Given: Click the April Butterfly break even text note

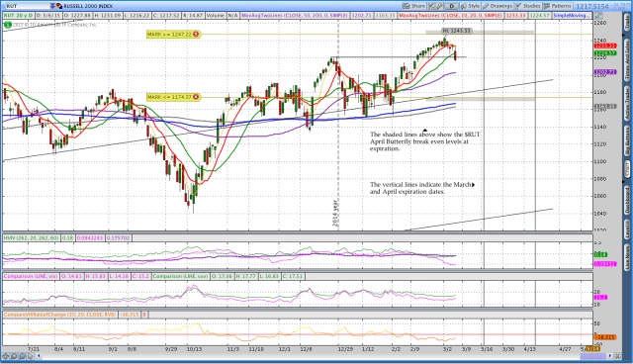Looking at the screenshot, I should point(425,141).
